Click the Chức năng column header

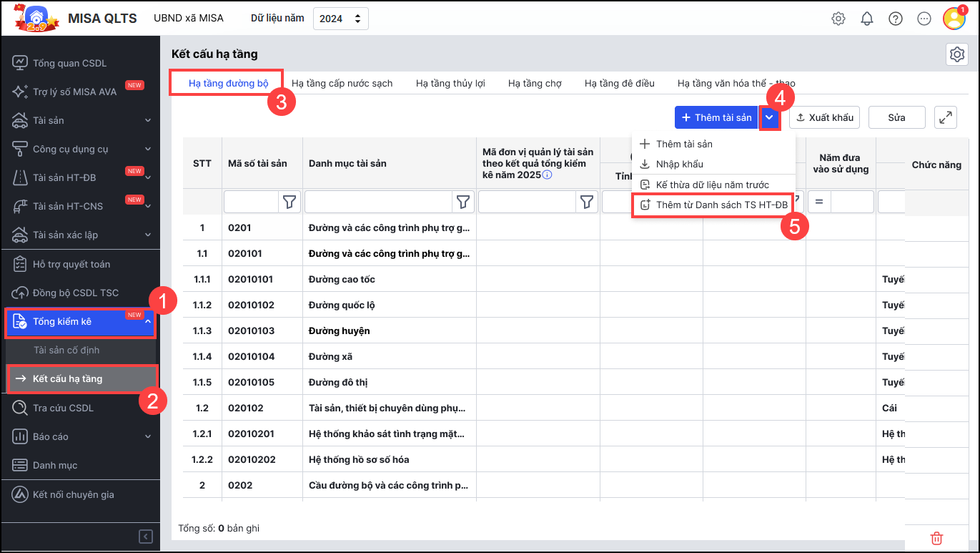point(936,165)
